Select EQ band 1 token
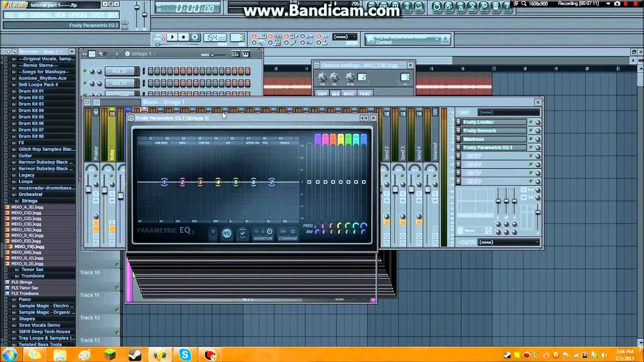Image resolution: width=644 pixels, height=362 pixels. click(x=164, y=182)
